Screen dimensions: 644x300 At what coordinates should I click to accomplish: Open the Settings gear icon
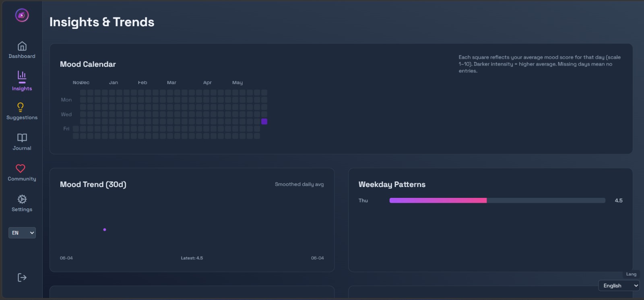(x=22, y=199)
